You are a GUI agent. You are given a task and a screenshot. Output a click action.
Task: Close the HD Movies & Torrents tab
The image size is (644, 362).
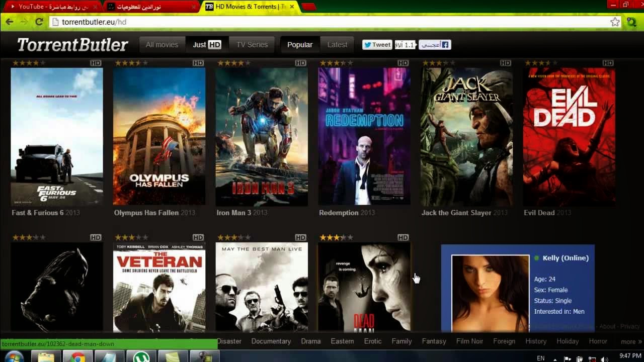(x=292, y=7)
